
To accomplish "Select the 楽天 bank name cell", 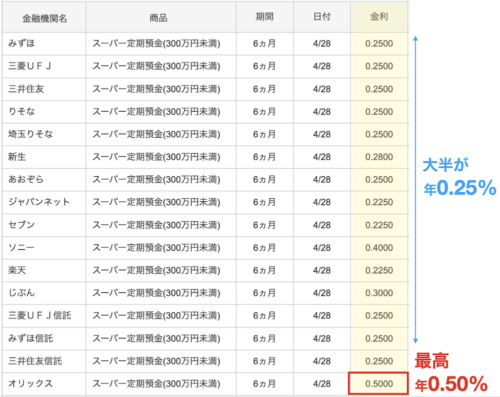I will 44,270.
